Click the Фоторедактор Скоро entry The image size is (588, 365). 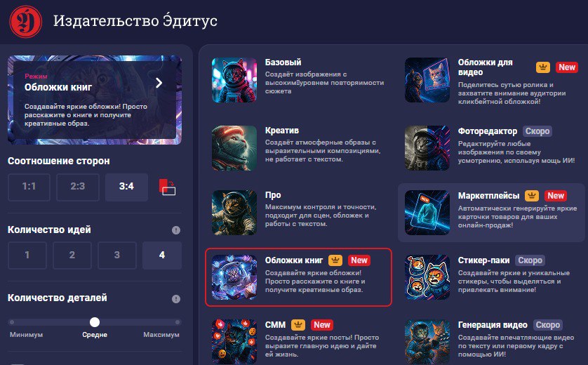tap(491, 148)
